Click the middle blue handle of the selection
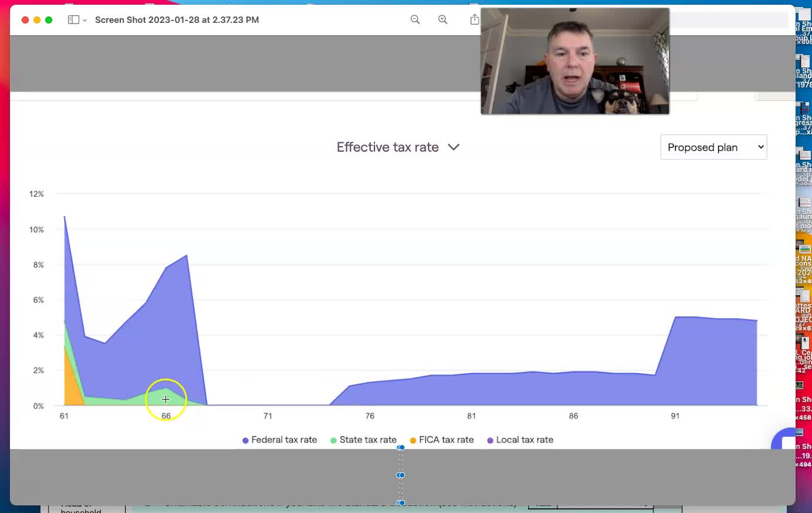This screenshot has width=812, height=513. [x=401, y=475]
